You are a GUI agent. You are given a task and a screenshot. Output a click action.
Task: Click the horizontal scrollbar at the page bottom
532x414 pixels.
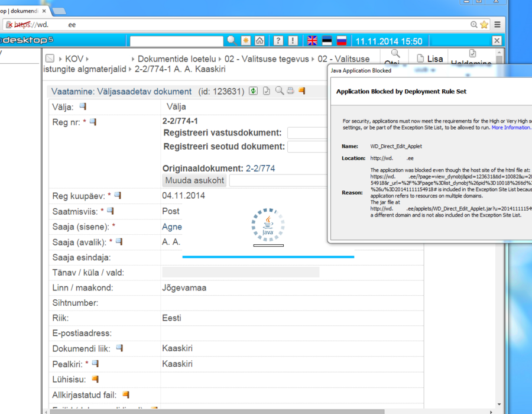click(x=217, y=412)
